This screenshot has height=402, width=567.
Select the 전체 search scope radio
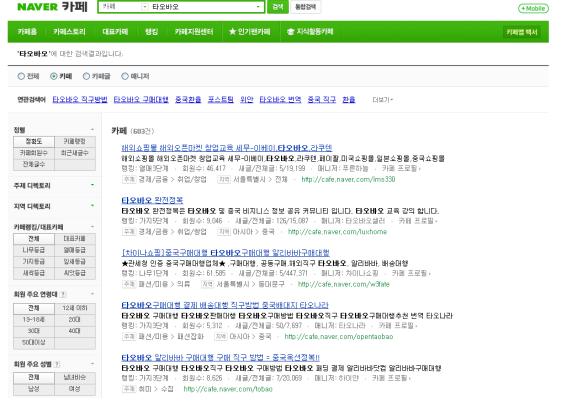point(21,76)
